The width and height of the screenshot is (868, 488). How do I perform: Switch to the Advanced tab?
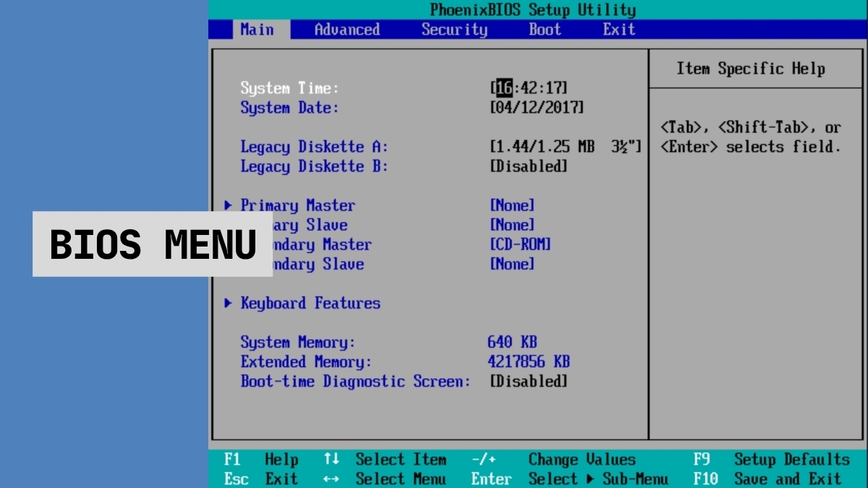pos(347,30)
